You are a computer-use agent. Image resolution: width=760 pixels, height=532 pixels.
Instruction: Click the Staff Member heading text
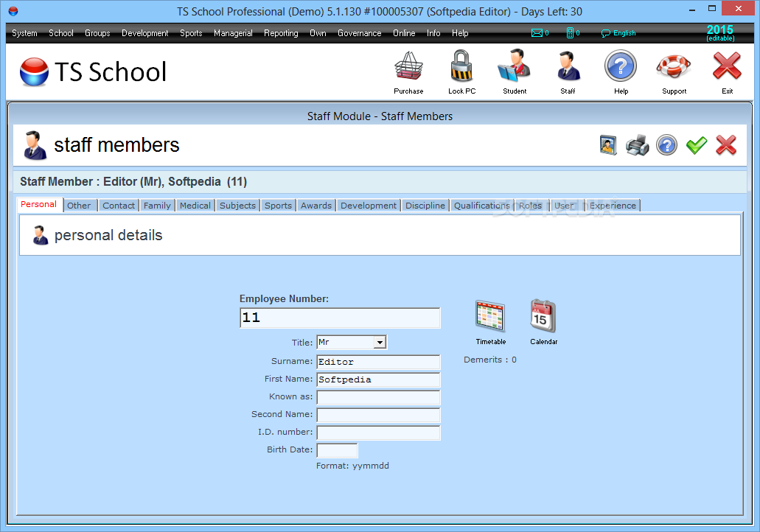point(133,182)
